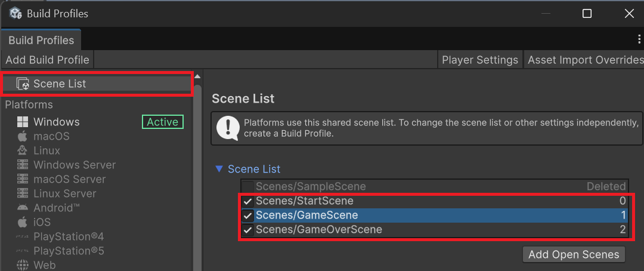The width and height of the screenshot is (644, 271).
Task: Click the Windows platform icon
Action: (22, 122)
